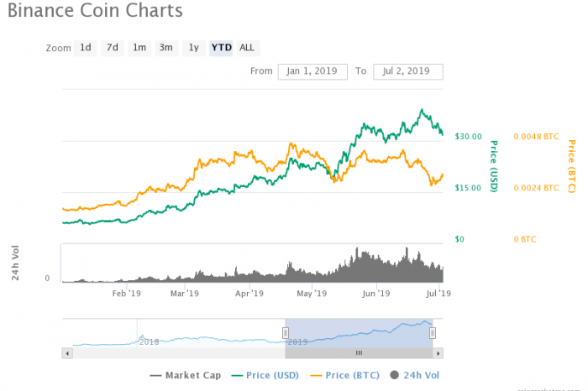Viewport: 588px width, 391px height.
Task: Click the navigator right scroll arrow
Action: click(438, 353)
